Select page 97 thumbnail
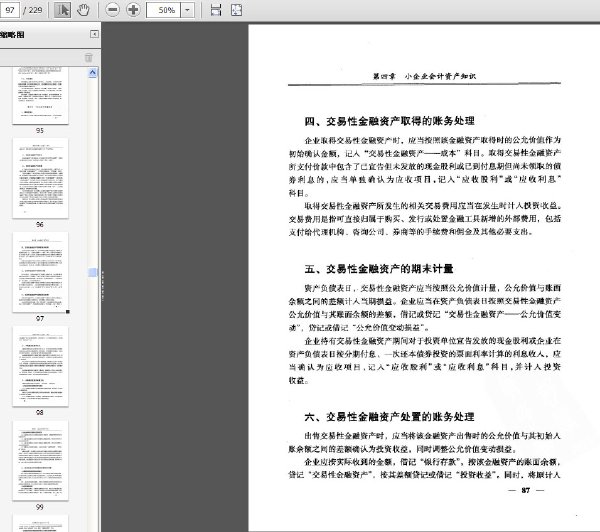 pos(40,272)
